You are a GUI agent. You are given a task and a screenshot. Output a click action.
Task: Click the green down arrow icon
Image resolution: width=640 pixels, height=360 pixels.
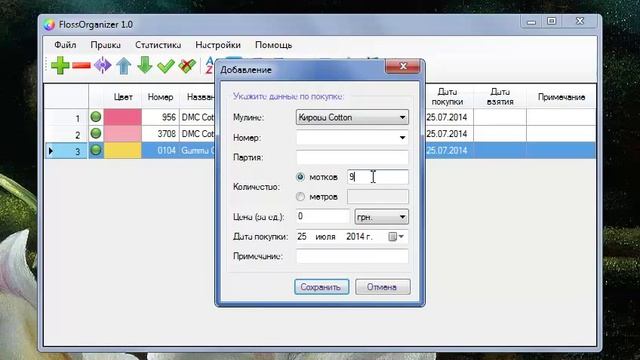[145, 65]
